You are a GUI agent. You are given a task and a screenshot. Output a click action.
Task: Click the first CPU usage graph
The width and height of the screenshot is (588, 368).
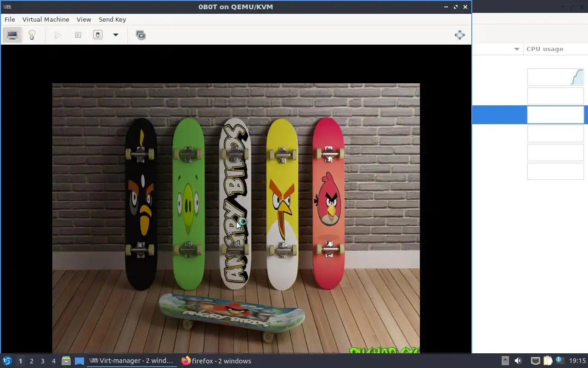[555, 77]
